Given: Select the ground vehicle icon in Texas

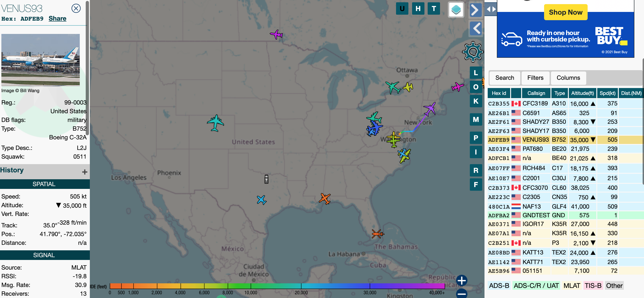Looking at the screenshot, I should click(x=266, y=179).
